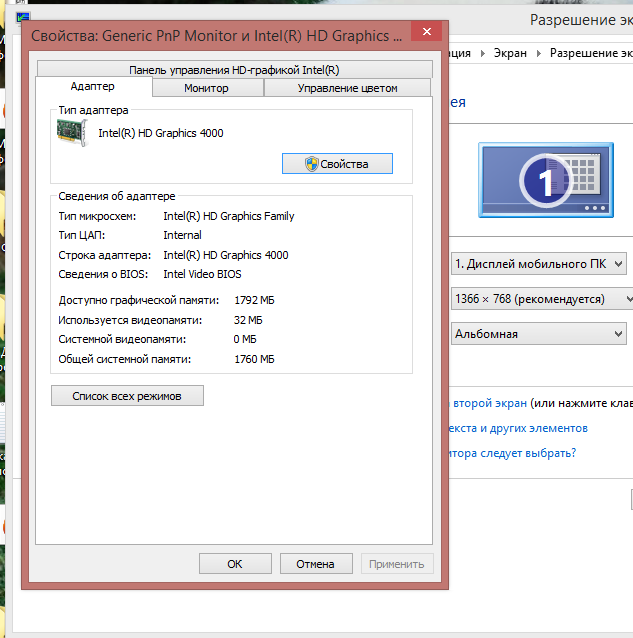Click the graphics adapter card icon
This screenshot has width=633, height=638.
tap(72, 132)
